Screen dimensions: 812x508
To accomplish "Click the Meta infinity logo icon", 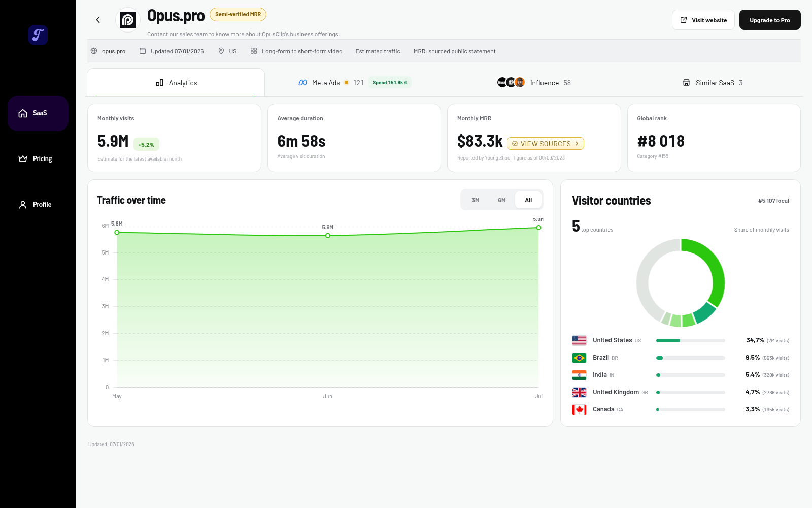I will click(303, 83).
